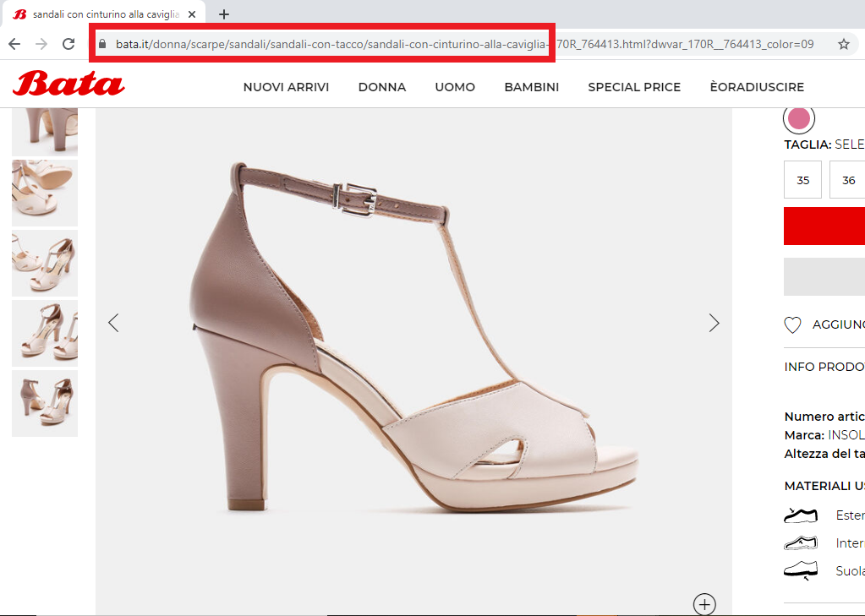Add to wishlist with the heart icon

click(x=793, y=324)
